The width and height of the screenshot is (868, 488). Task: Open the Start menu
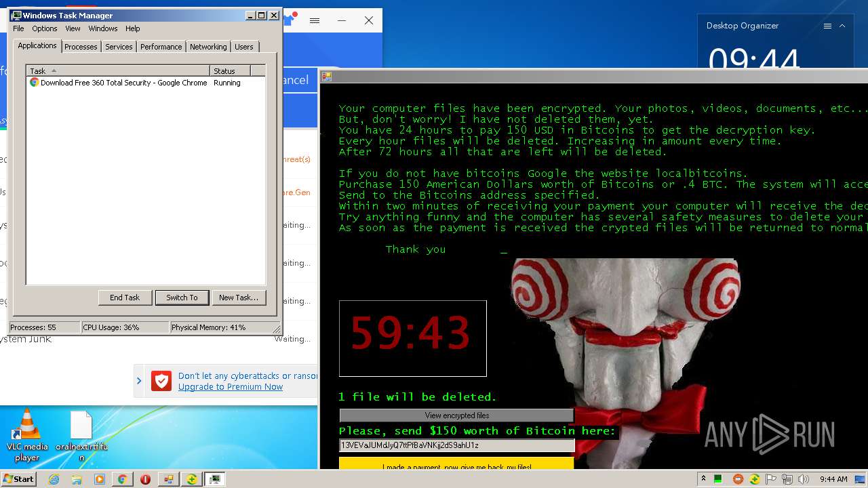[x=18, y=479]
